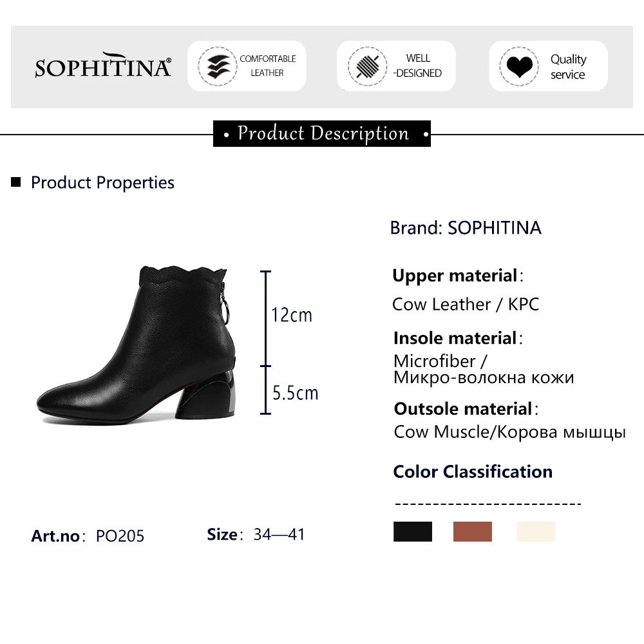
Task: Click the 5.5cm heel height label
Action: pyautogui.click(x=295, y=393)
